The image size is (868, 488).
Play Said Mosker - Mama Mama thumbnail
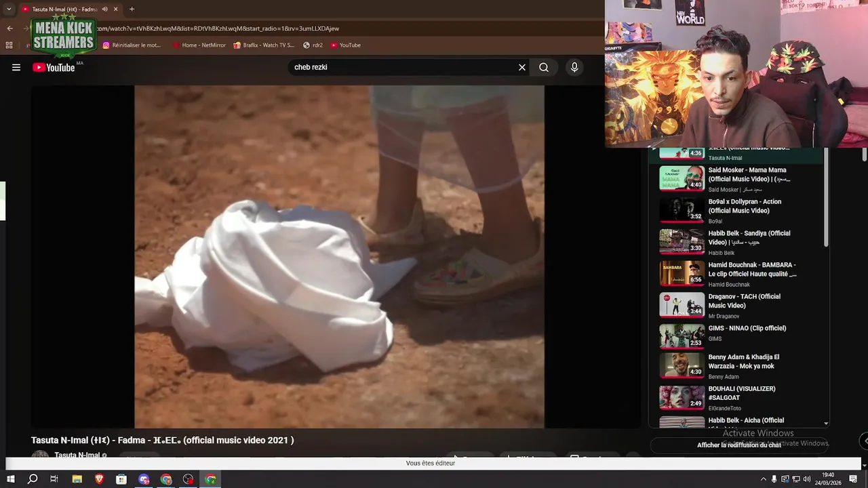pos(682,178)
